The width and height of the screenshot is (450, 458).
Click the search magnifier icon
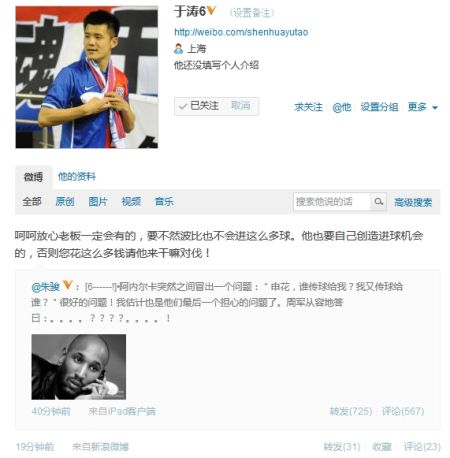[x=378, y=201]
